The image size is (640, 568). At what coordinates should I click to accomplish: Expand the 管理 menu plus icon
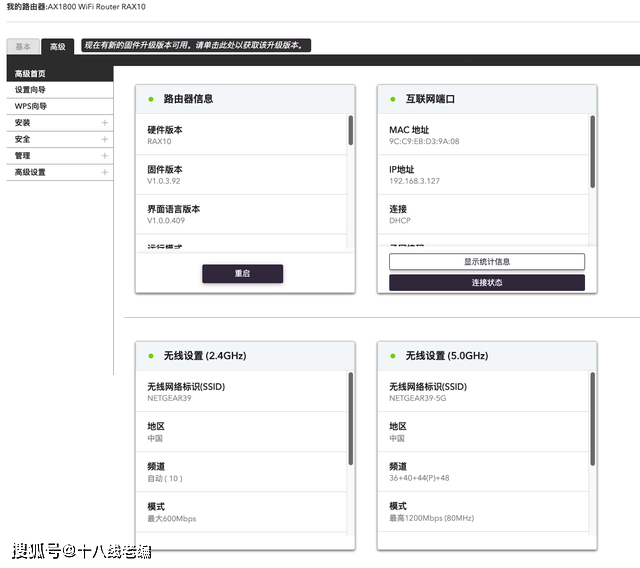pos(104,156)
